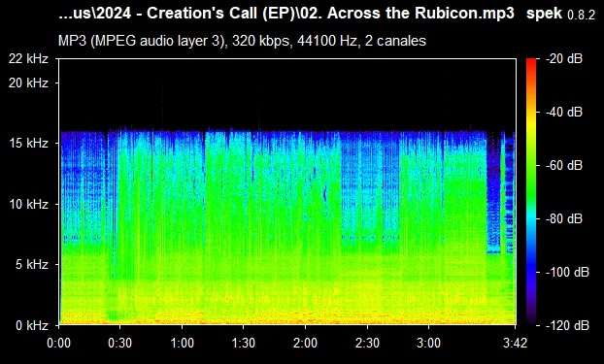Click the 5 kHz frequency axis label
Viewport: 604px width, 364px height.
tap(32, 265)
